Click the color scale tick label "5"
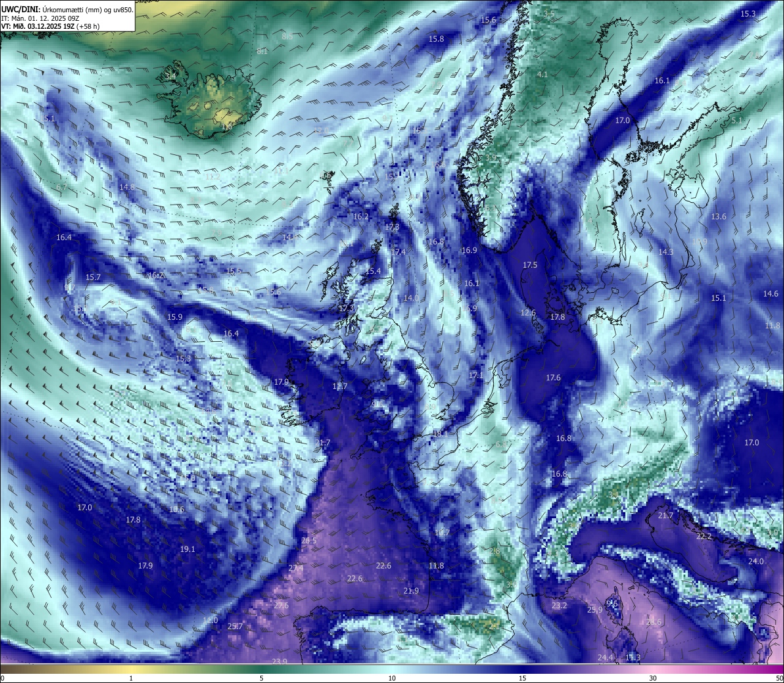 pyautogui.click(x=262, y=678)
